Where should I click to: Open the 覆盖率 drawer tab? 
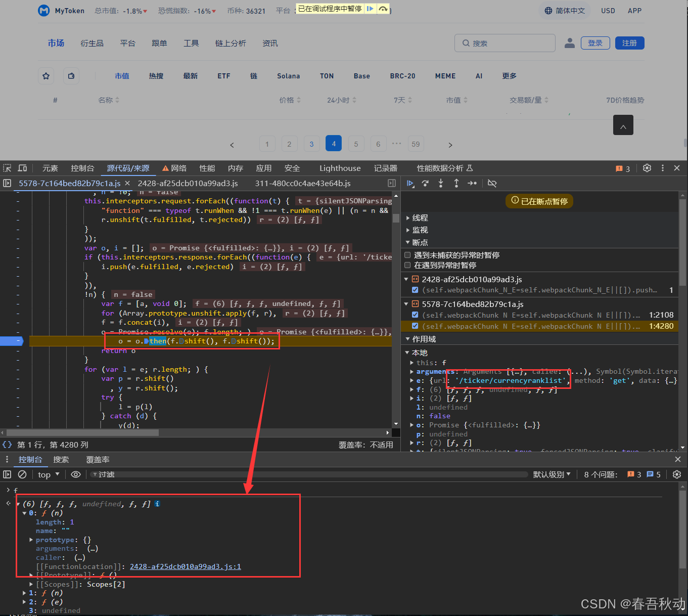(x=98, y=459)
